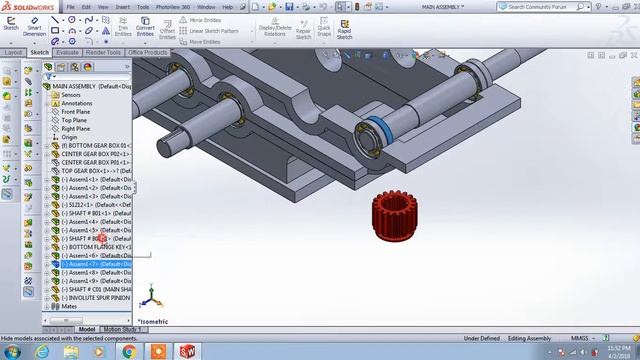The image size is (640, 360).
Task: Switch to the Layout tab
Action: (x=13, y=53)
